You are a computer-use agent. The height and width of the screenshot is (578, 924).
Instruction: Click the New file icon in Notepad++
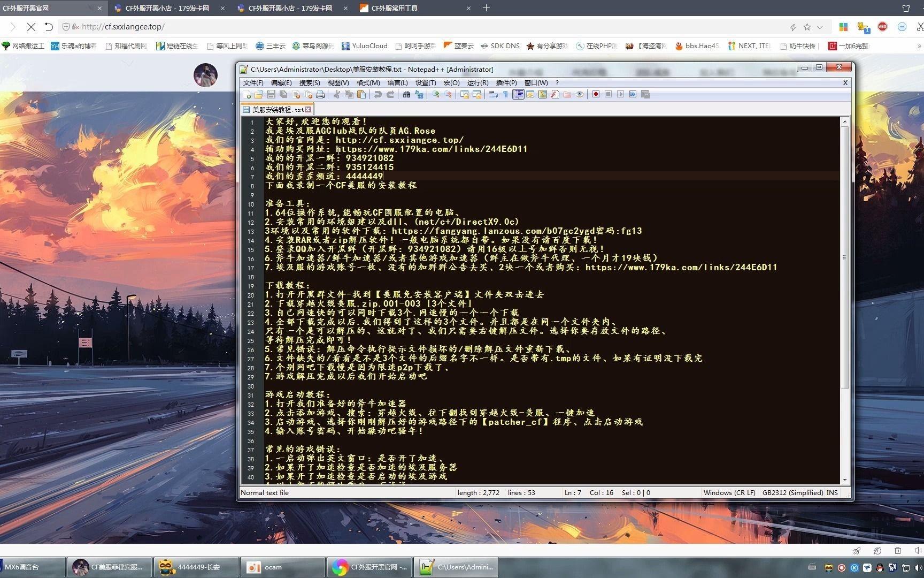[x=247, y=94]
